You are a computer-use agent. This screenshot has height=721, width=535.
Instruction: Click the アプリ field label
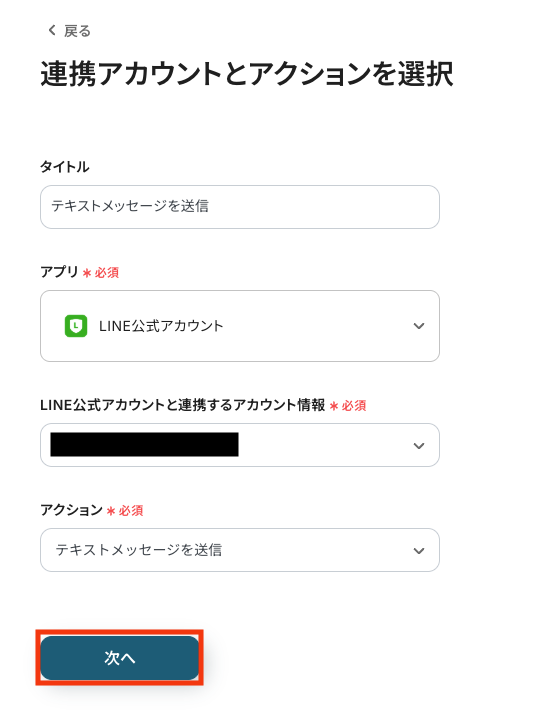(x=59, y=272)
